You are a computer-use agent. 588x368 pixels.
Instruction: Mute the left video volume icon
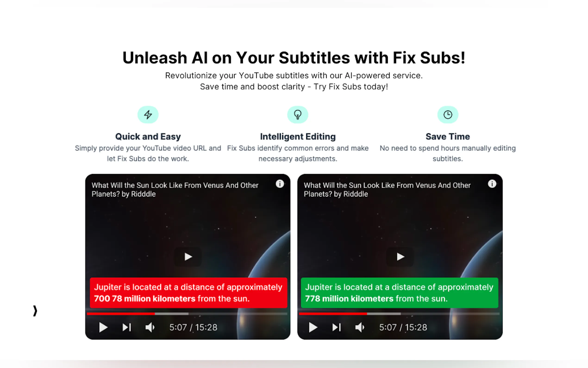click(150, 327)
